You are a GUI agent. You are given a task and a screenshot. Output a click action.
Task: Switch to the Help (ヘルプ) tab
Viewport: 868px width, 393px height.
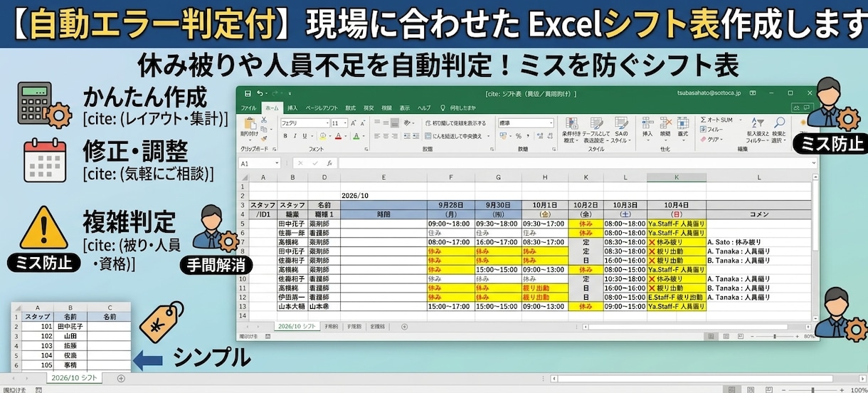tap(424, 108)
